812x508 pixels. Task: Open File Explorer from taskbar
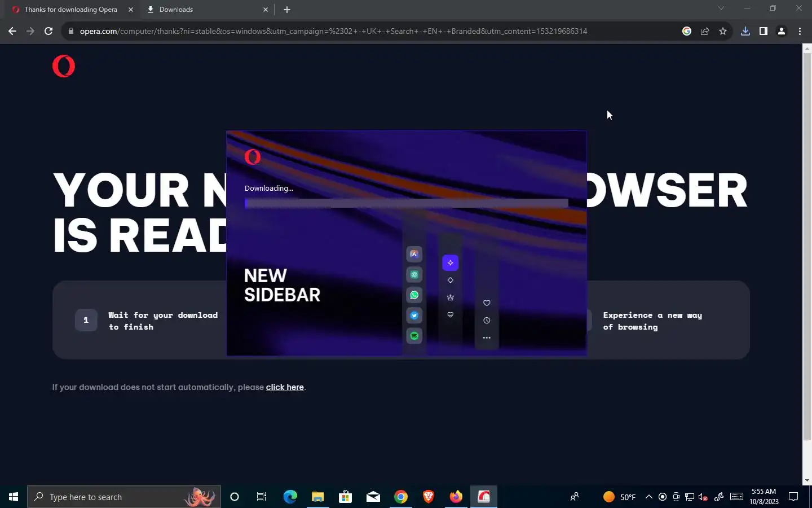tap(318, 497)
